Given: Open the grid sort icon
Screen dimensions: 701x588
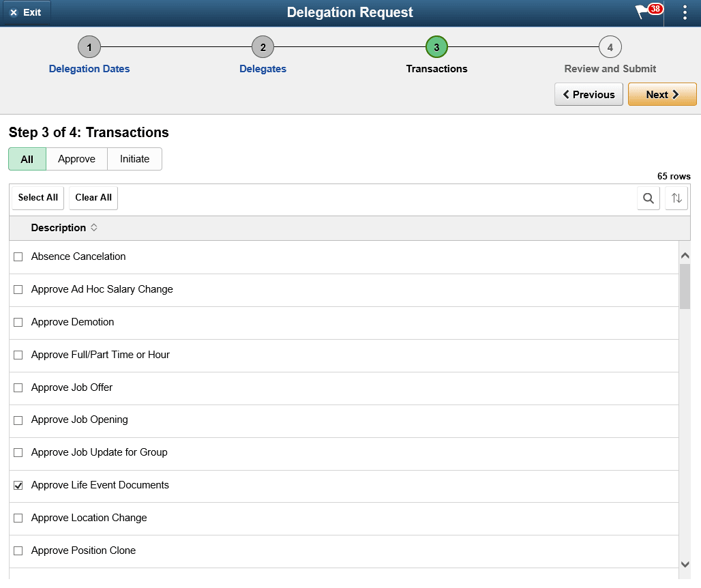Looking at the screenshot, I should pos(676,198).
